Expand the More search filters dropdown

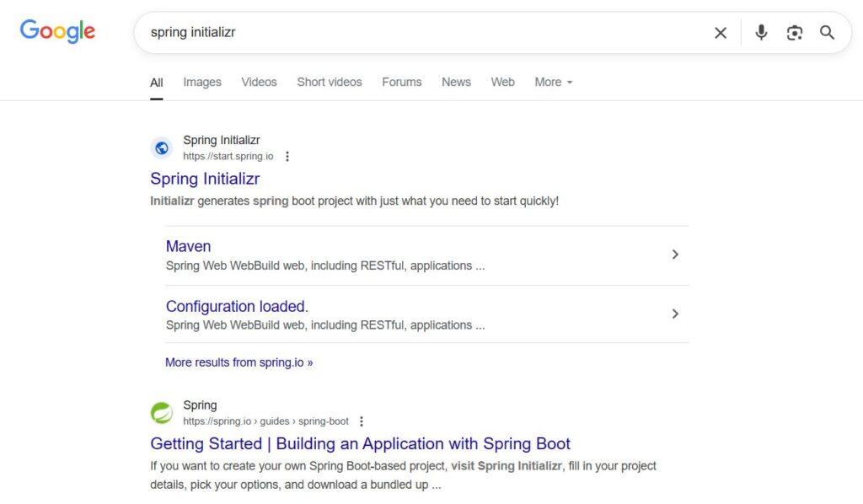tap(554, 82)
